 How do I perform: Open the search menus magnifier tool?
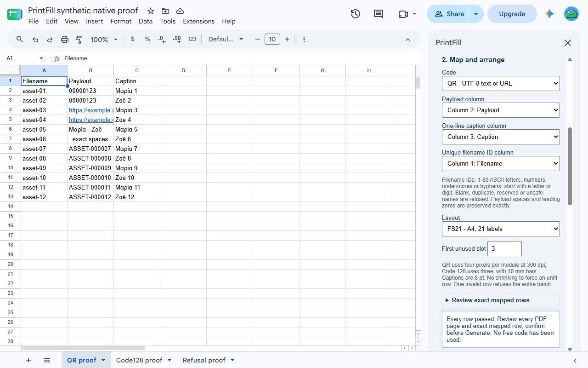coord(20,40)
